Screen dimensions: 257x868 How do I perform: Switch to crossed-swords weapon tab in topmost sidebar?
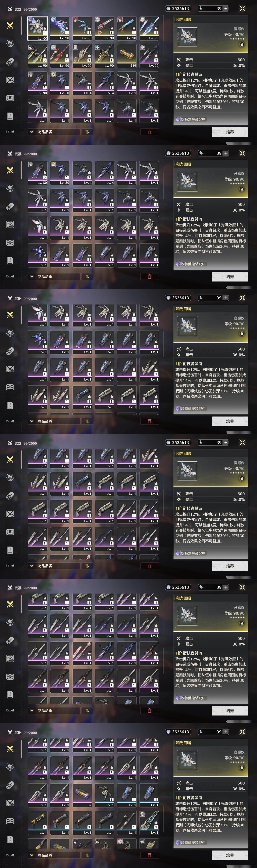(10, 25)
